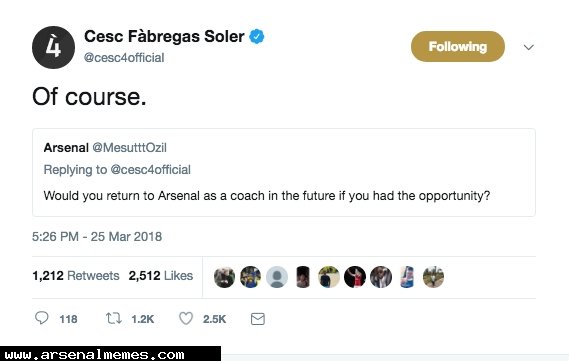Open the direct message envelope icon

point(258,319)
